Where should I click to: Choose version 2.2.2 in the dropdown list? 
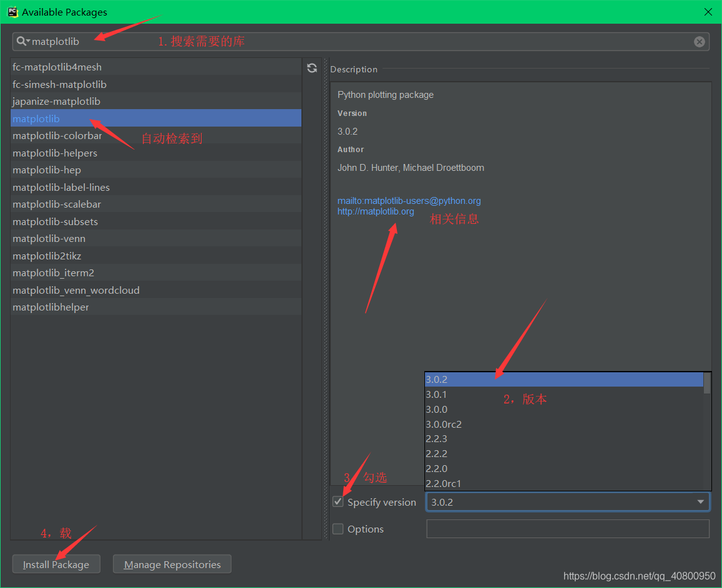pyautogui.click(x=564, y=454)
